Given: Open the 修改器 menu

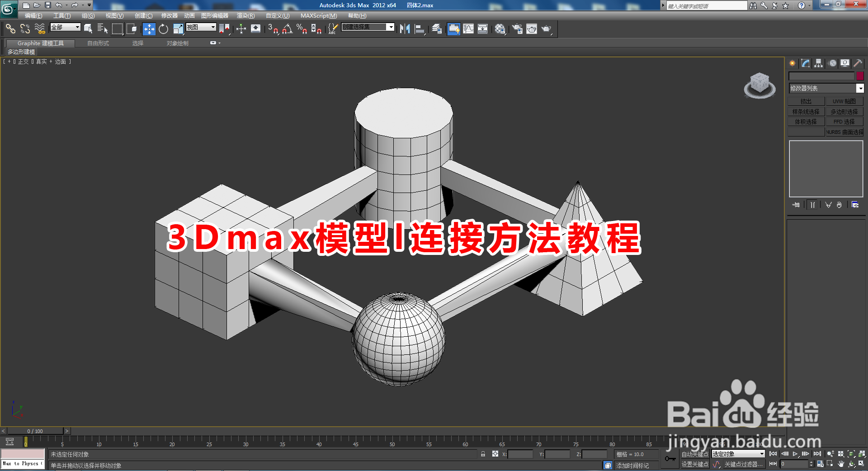Looking at the screenshot, I should 170,16.
